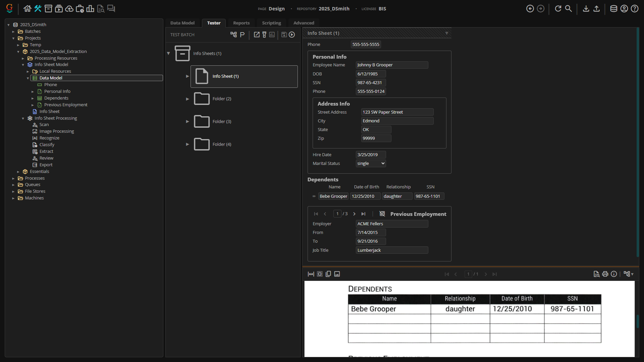This screenshot has height=362, width=644.
Task: Expand Folder (2) in test batch
Action: tap(187, 99)
